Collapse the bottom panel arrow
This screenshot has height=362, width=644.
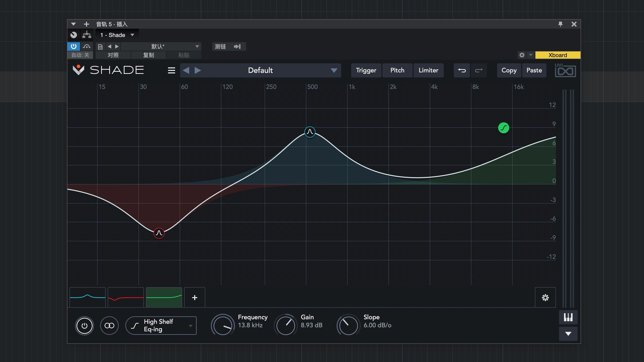[568, 334]
